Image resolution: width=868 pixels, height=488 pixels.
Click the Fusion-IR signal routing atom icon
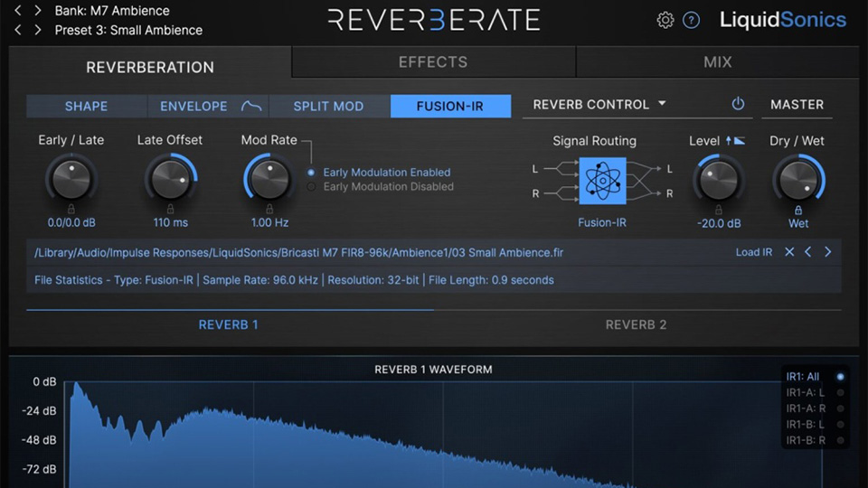tap(602, 181)
